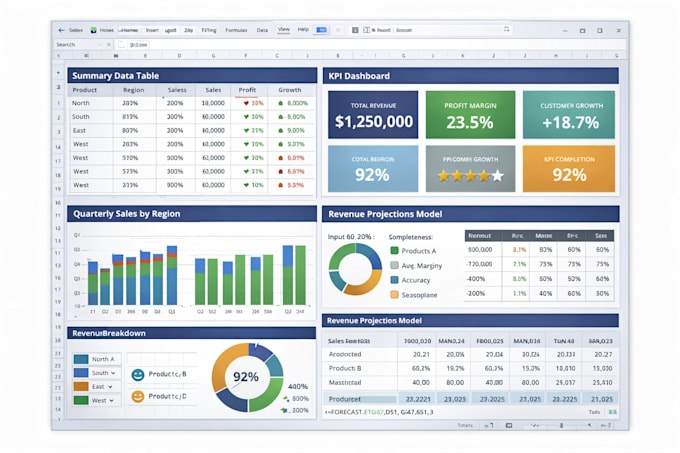Screen dimensions: 680x453
Task: Click the back arrow beside Sales
Action: click(61, 30)
